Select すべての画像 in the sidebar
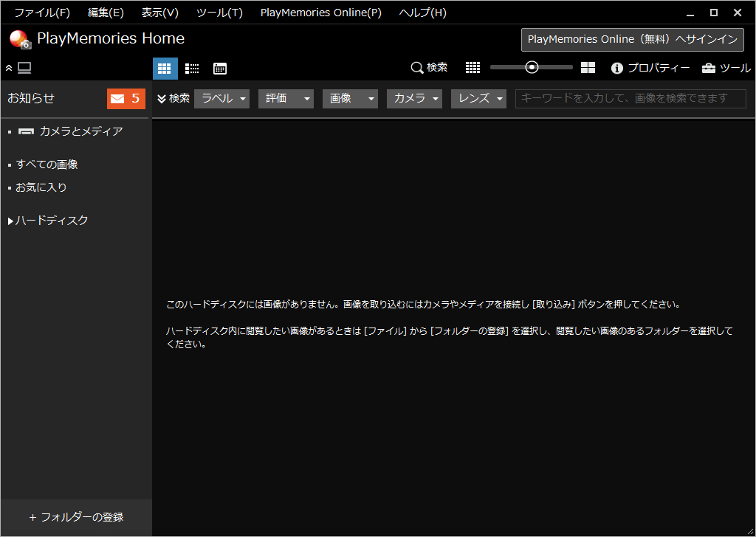The width and height of the screenshot is (756, 537). pos(47,164)
